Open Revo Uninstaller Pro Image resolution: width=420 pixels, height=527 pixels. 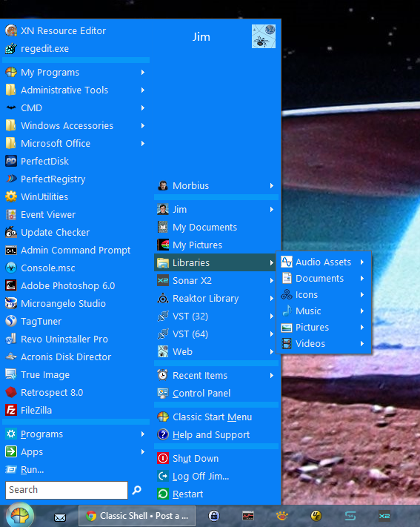(76, 339)
